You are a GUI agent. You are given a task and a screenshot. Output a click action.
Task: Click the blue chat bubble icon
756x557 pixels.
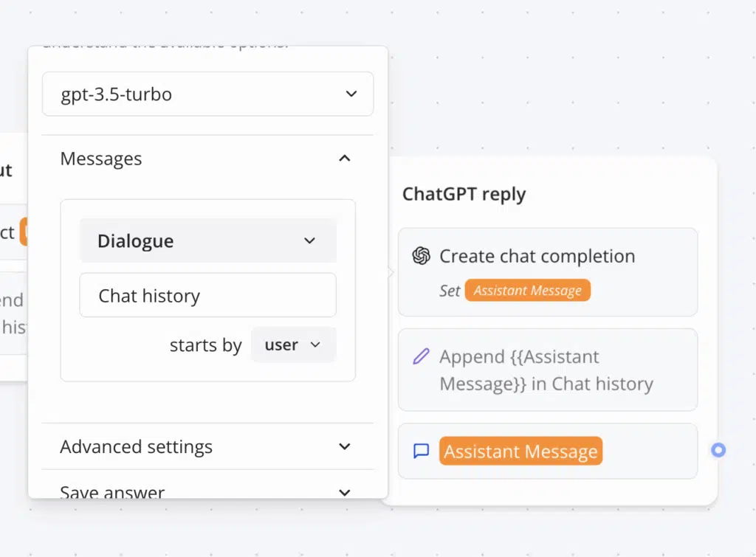pos(421,451)
